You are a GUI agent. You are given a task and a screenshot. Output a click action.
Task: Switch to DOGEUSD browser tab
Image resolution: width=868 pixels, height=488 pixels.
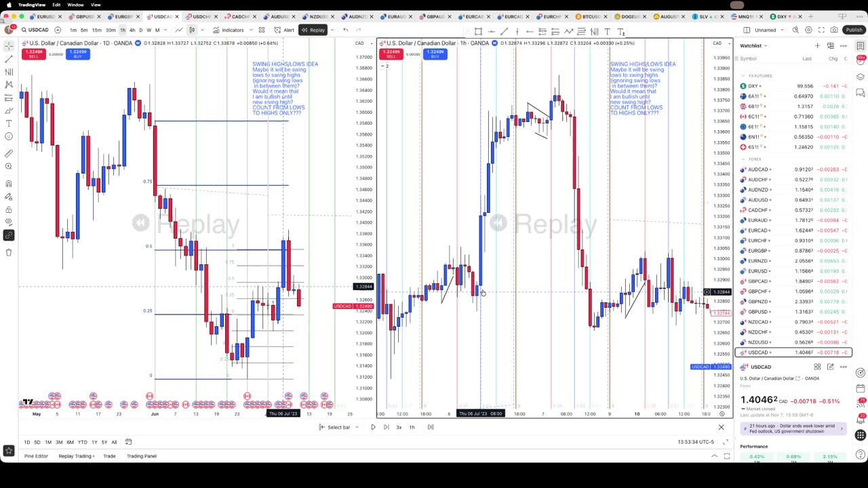pyautogui.click(x=630, y=16)
